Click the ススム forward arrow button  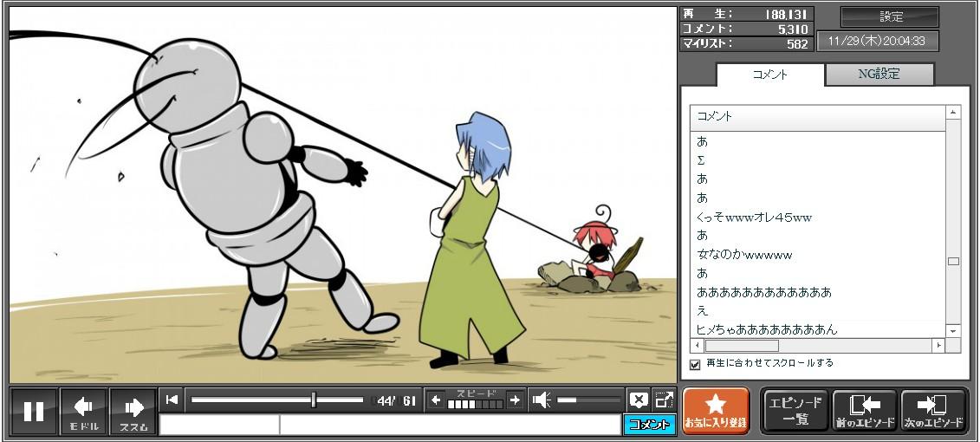pyautogui.click(x=133, y=411)
